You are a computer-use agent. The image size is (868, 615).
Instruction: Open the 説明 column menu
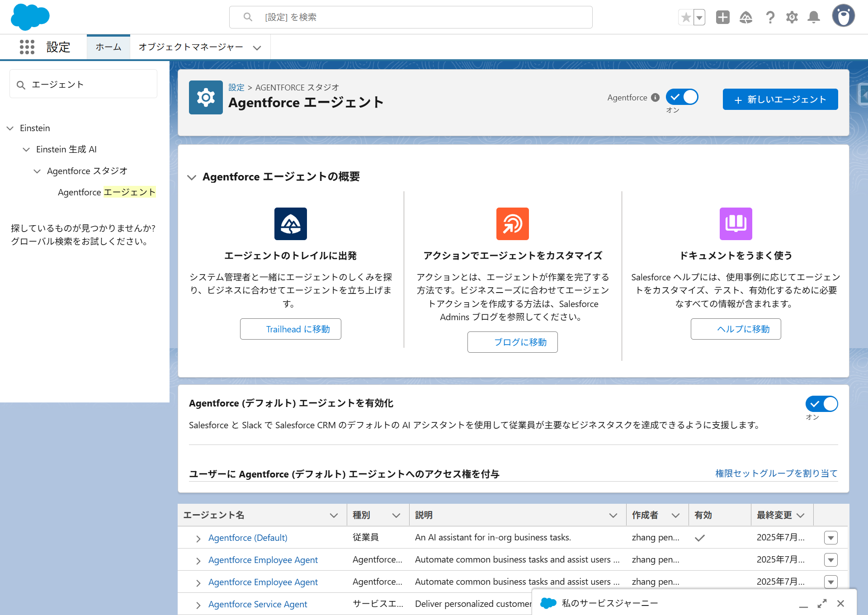click(x=613, y=516)
